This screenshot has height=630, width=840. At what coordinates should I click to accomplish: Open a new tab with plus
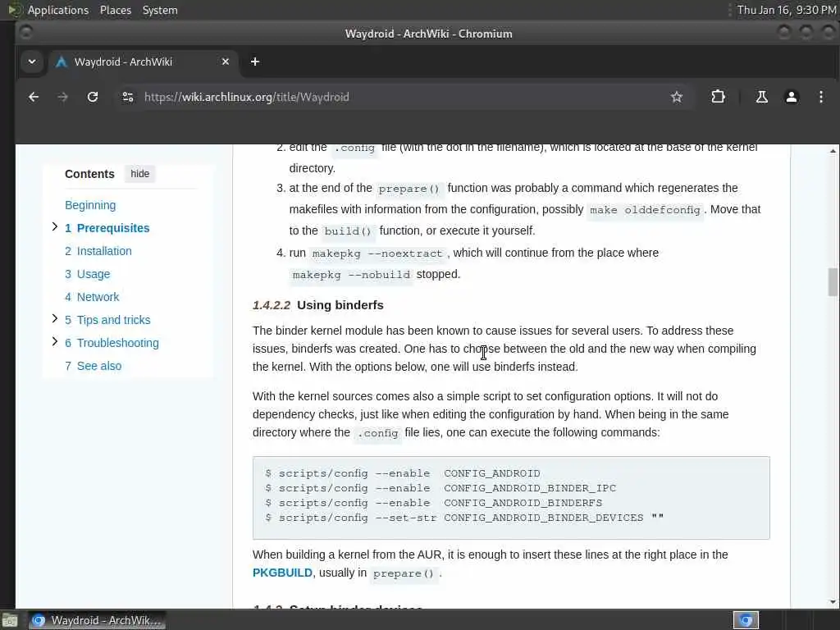click(255, 62)
